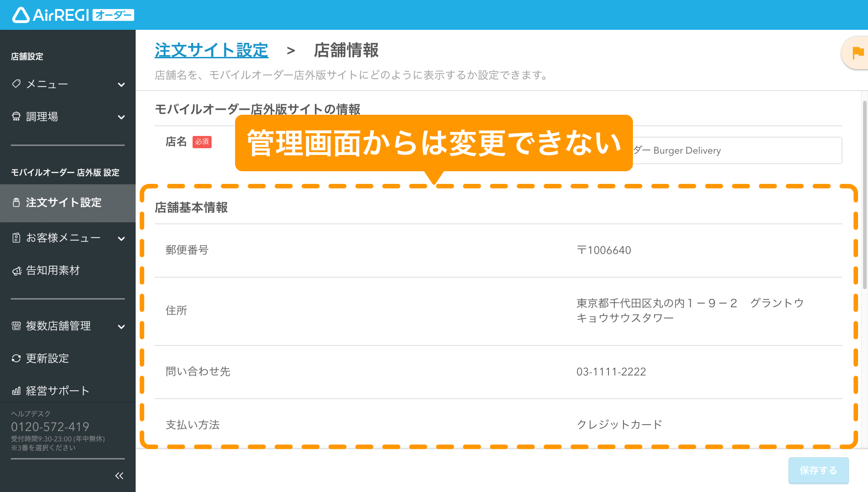Expand the お客様メニュー submenu chevron
This screenshot has height=492, width=868.
point(121,239)
